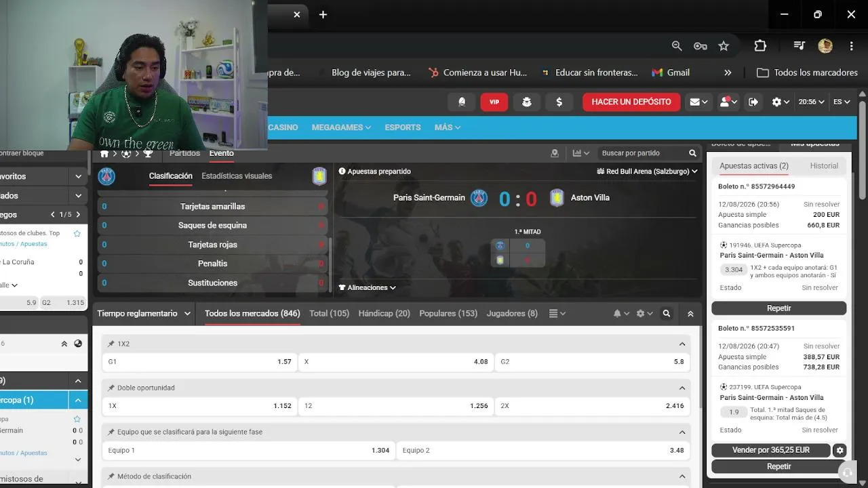Click the logout arrow icon
The height and width of the screenshot is (488, 868).
point(753,102)
